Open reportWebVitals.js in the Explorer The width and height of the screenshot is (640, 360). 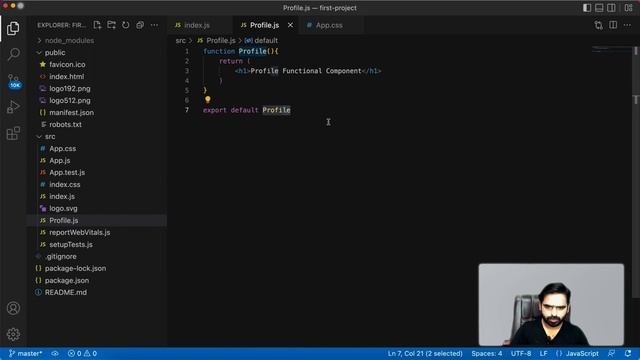pyautogui.click(x=97, y=232)
